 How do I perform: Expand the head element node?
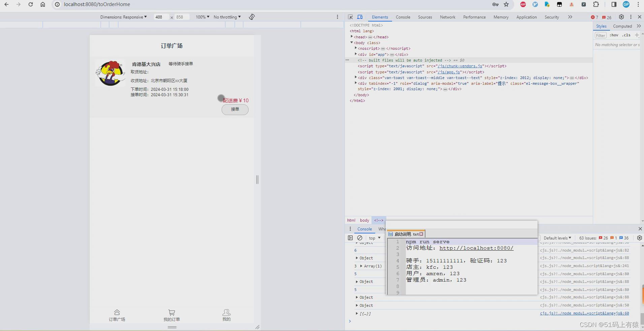[x=352, y=37]
